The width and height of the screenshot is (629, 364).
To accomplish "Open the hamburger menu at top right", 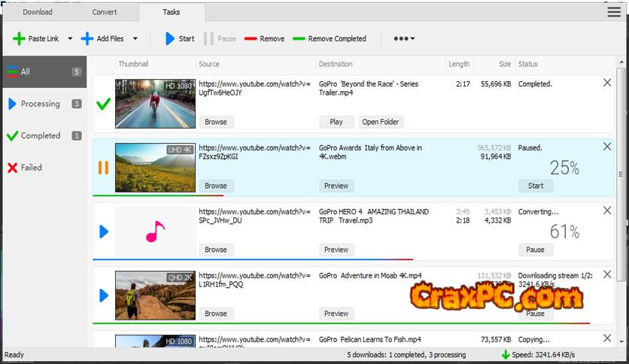I will (614, 12).
